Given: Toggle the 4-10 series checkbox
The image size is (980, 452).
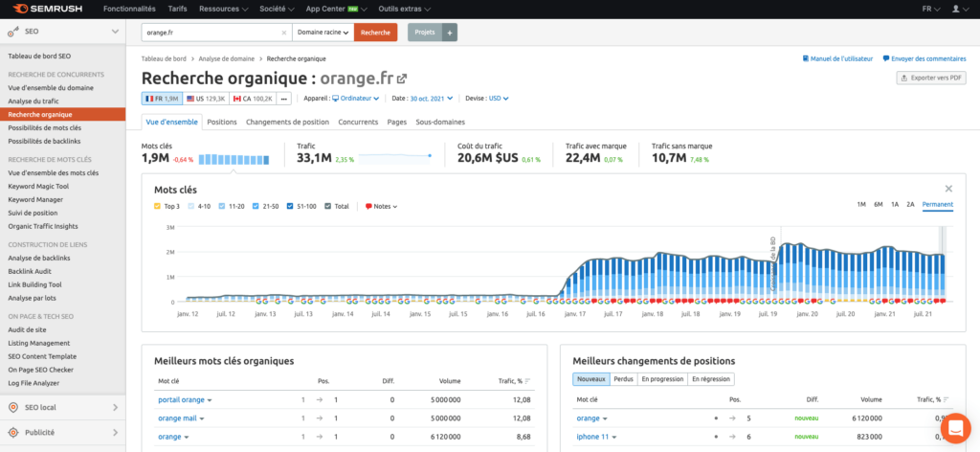Looking at the screenshot, I should coord(190,206).
